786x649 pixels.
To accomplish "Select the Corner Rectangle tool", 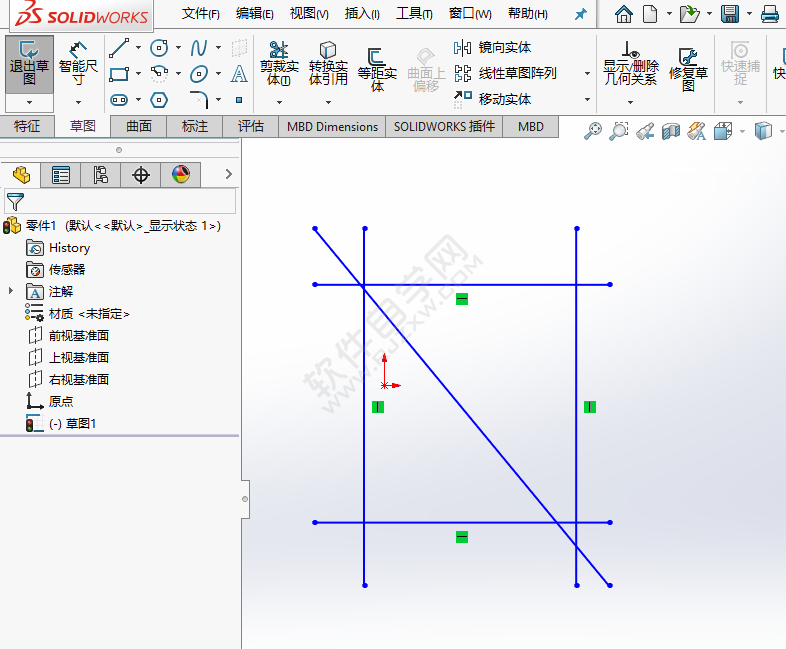I will 119,74.
